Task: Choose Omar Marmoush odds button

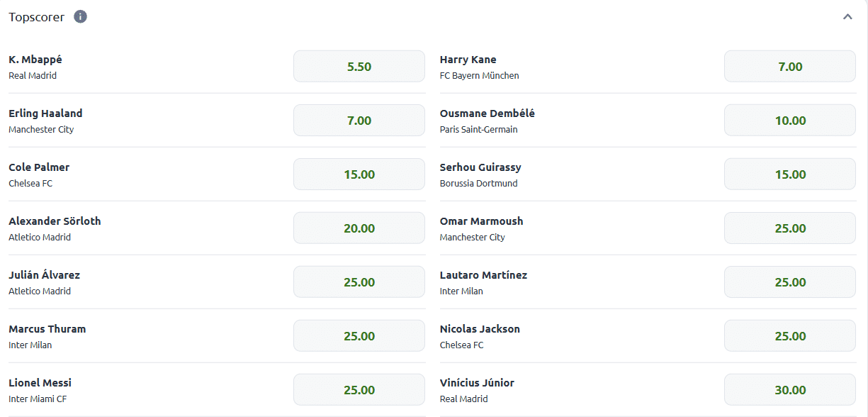Action: [790, 228]
